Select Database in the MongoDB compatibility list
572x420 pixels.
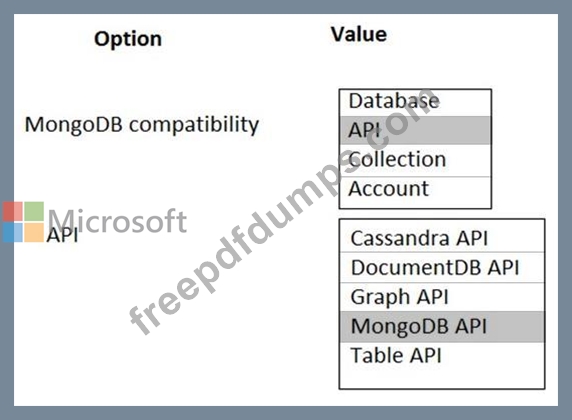click(415, 103)
